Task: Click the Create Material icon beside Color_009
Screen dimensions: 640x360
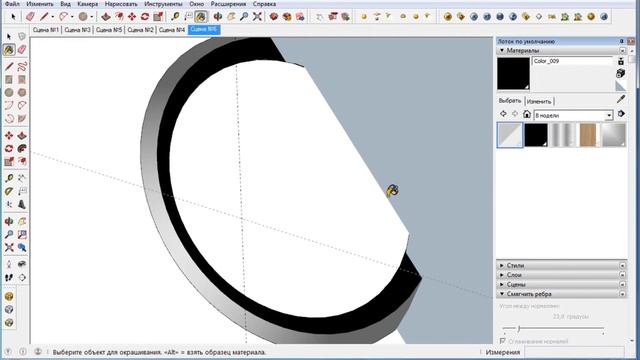Action: click(x=621, y=61)
